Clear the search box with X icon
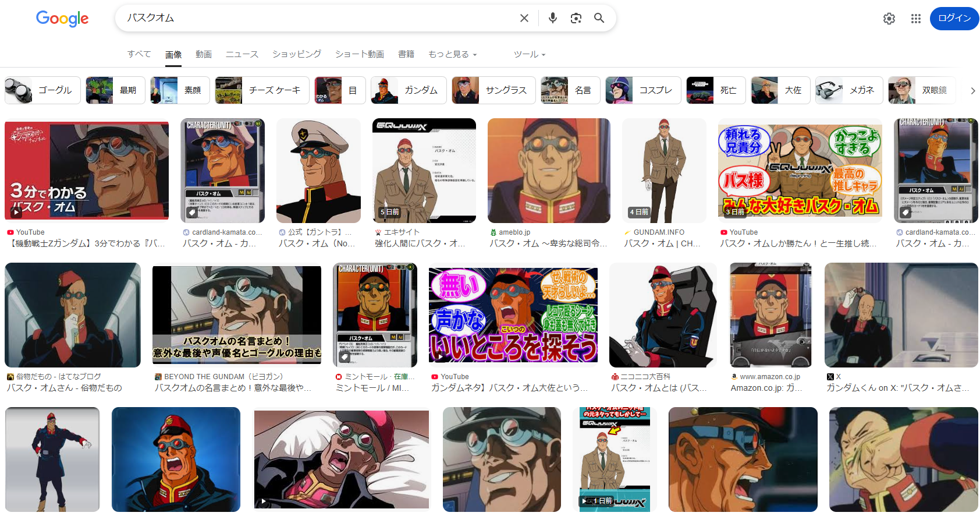This screenshot has width=980, height=516. point(524,18)
